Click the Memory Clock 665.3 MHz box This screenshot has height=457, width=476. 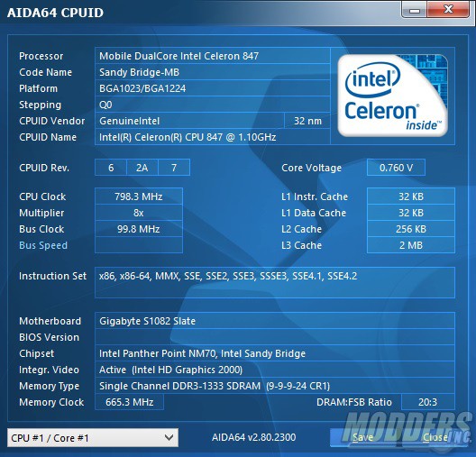(x=129, y=402)
